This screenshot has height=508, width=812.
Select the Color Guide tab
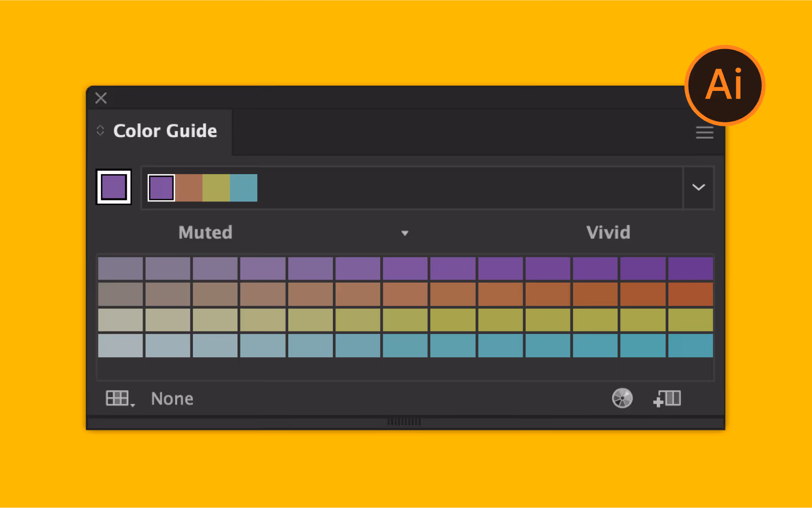[x=165, y=131]
